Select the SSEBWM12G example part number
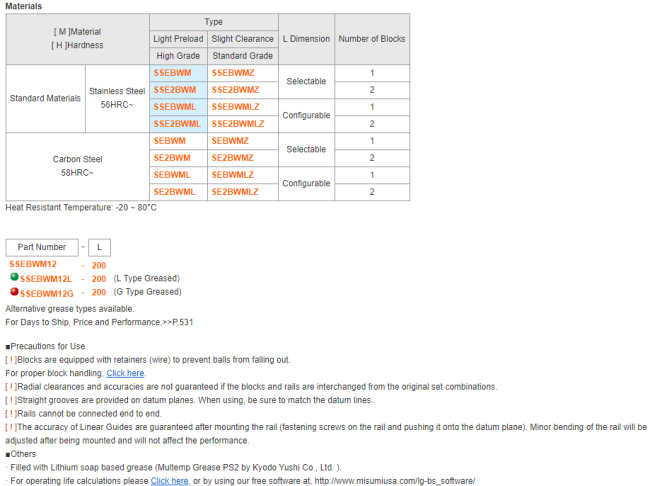650x486 pixels. pos(47,293)
